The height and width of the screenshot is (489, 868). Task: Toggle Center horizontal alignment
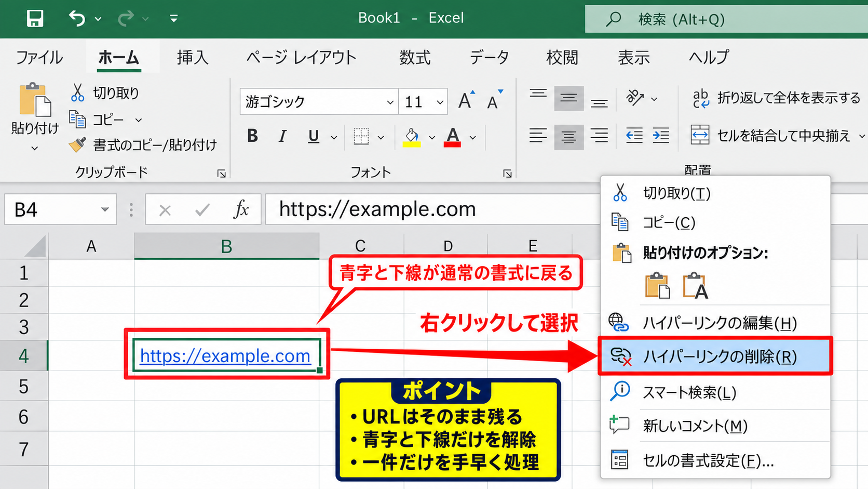coord(568,137)
